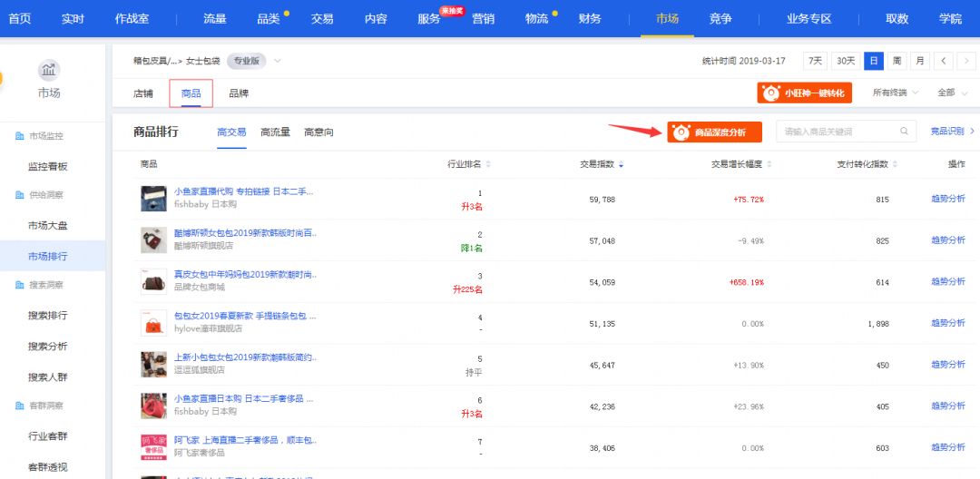Screen dimensions: 980x479
Task: Expand the category dropdown next to 专业版
Action: [x=278, y=61]
